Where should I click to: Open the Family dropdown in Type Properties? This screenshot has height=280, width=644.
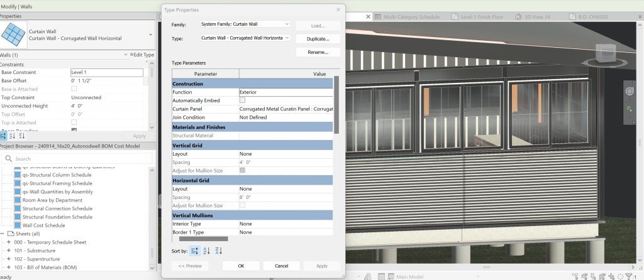pos(245,24)
